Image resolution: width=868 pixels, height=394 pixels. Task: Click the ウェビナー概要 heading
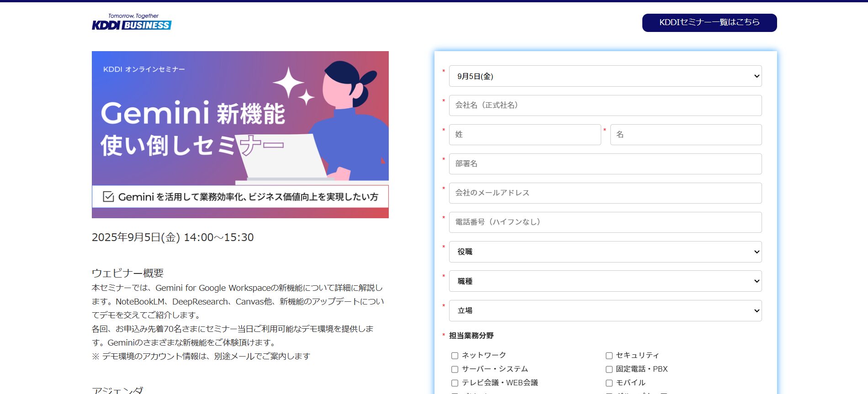point(127,273)
